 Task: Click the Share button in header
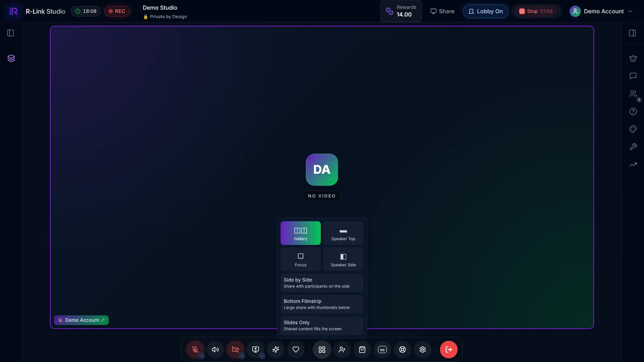point(442,11)
